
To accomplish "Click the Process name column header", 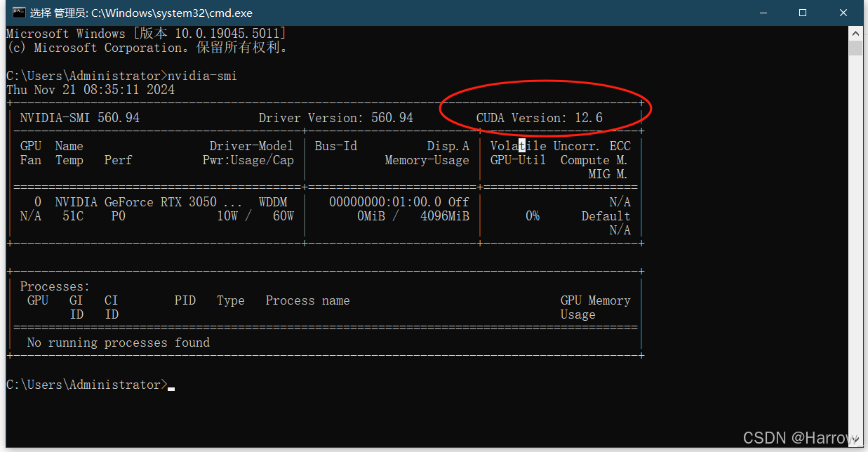I will [308, 300].
